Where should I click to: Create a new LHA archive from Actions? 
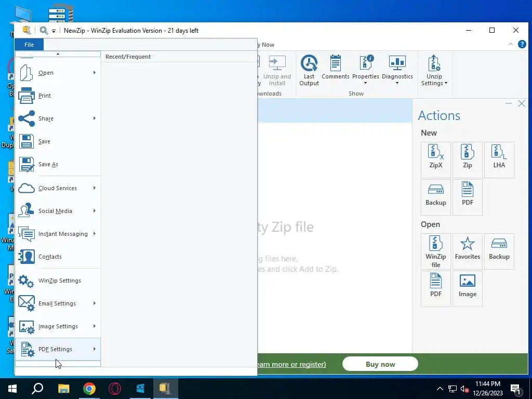[499, 160]
